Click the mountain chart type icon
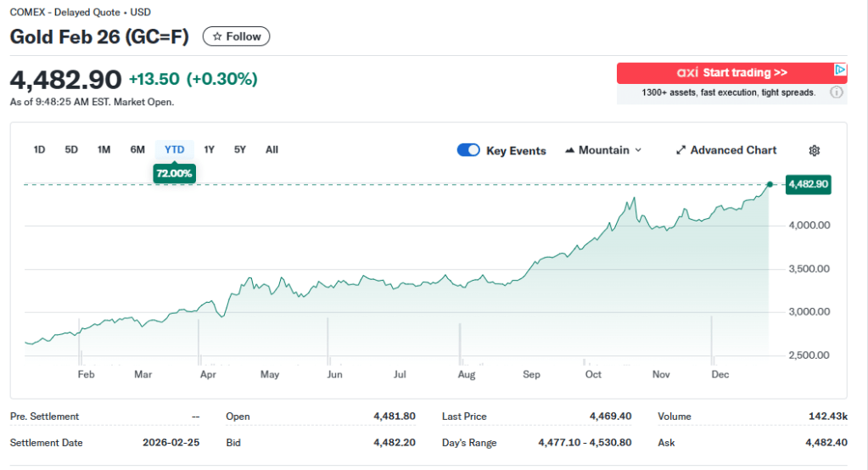868x470 pixels. tap(569, 150)
